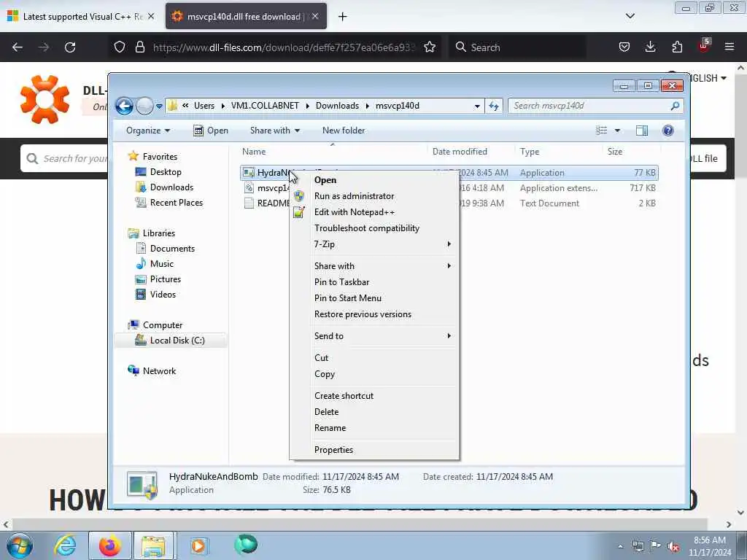Image resolution: width=747 pixels, height=560 pixels.
Task: Choose Run as administrator from the context menu
Action: 374,196
